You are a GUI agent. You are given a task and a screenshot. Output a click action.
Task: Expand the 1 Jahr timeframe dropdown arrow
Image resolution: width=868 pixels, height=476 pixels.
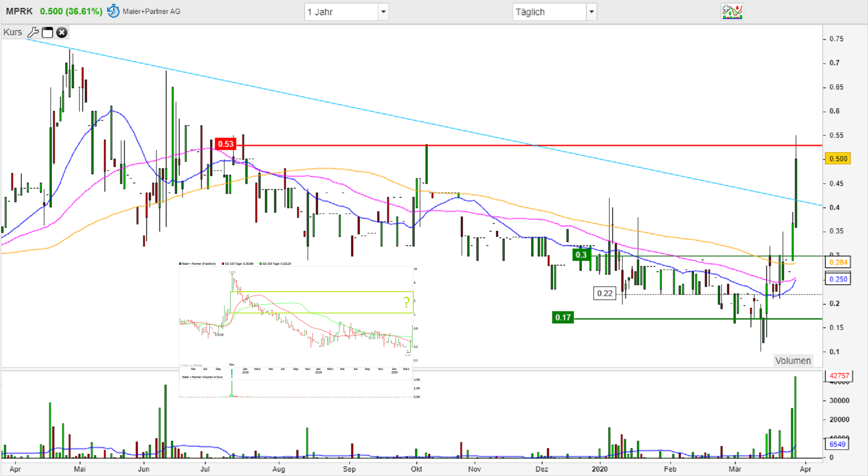[x=383, y=12]
